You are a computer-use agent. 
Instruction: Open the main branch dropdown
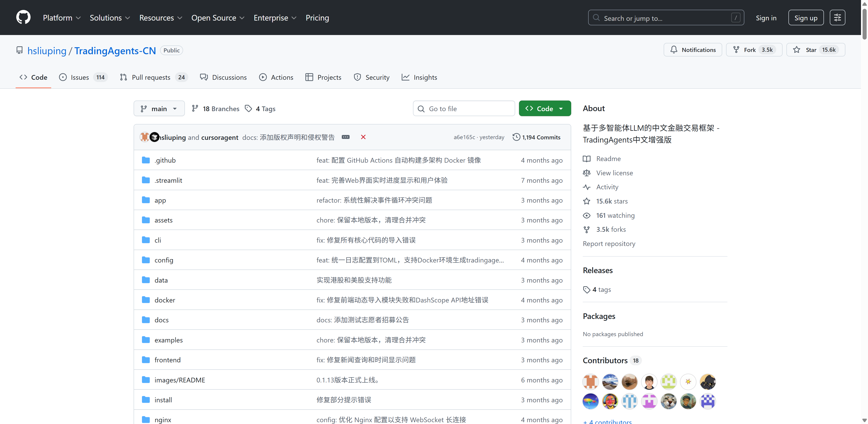coord(159,108)
